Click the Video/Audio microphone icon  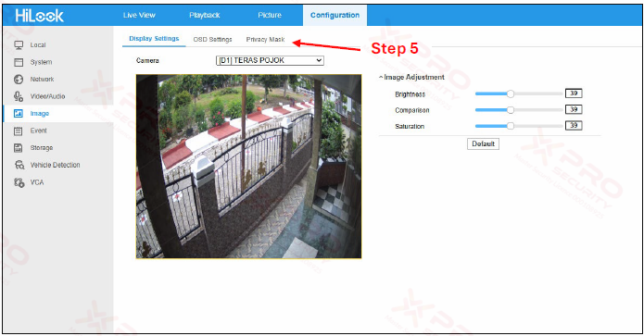point(19,96)
